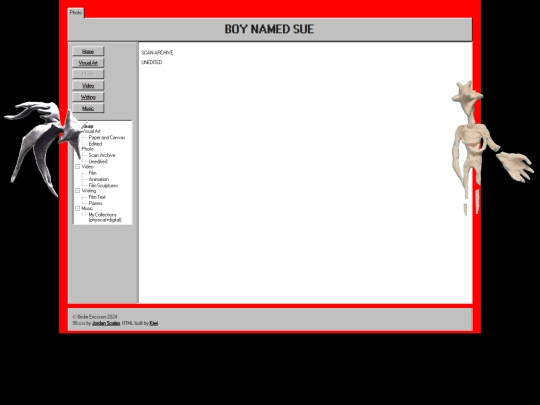
Task: Open the Visual Art sidebar button
Action: [x=88, y=63]
